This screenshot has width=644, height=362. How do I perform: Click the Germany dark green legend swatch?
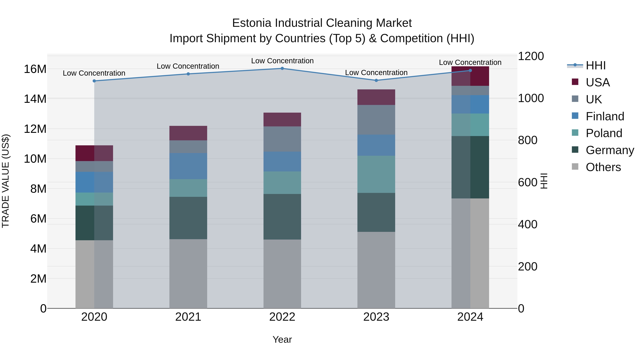click(575, 149)
